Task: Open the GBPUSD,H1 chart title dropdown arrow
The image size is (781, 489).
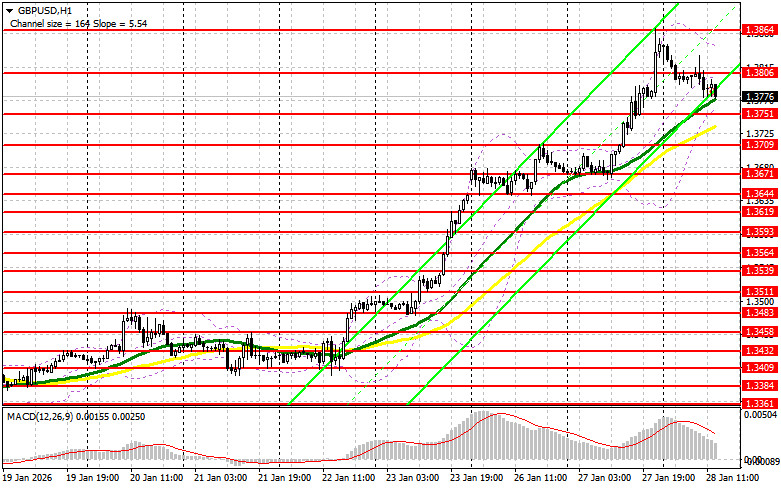Action: [9, 10]
